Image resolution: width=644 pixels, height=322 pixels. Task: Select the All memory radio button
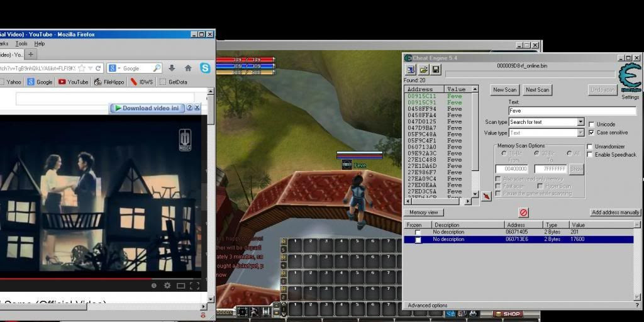tap(569, 153)
